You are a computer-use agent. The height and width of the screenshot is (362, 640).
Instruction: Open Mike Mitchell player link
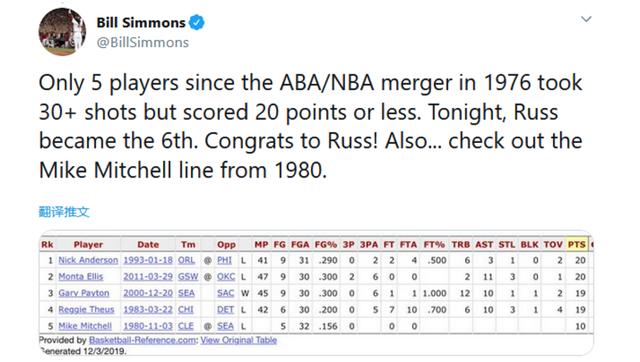85,326
